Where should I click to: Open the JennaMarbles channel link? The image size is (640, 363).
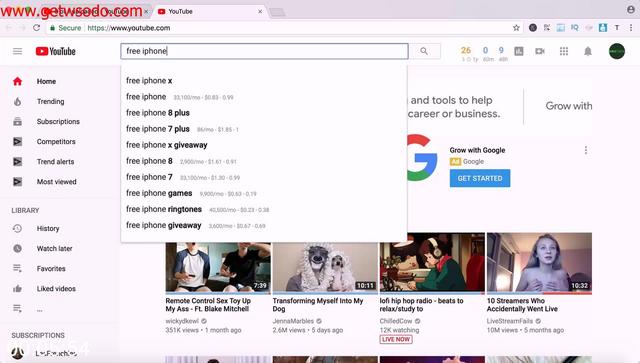click(293, 321)
